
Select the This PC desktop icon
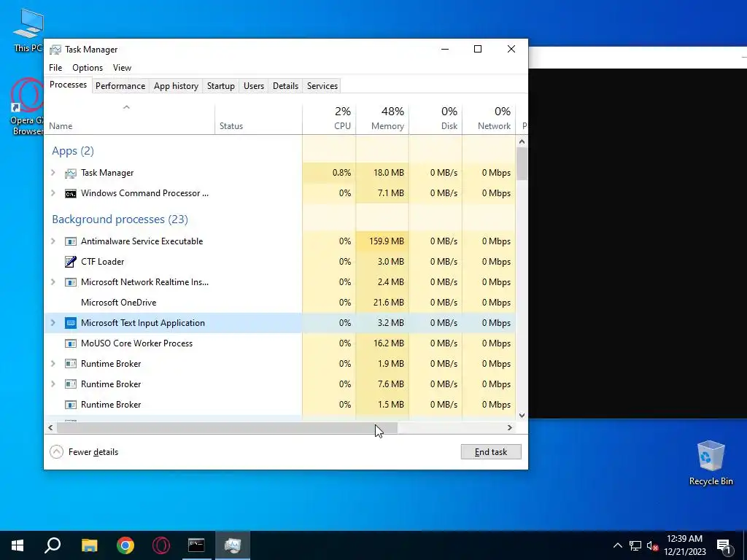28,31
